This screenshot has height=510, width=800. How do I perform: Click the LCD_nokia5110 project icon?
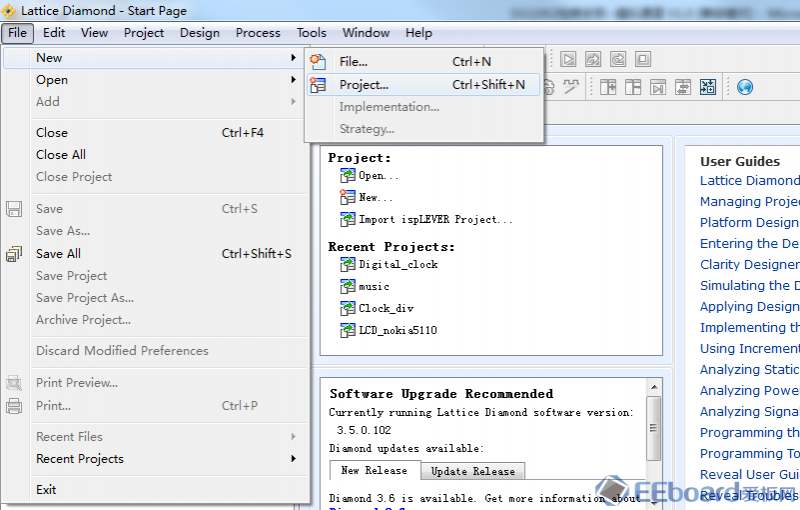click(x=348, y=330)
